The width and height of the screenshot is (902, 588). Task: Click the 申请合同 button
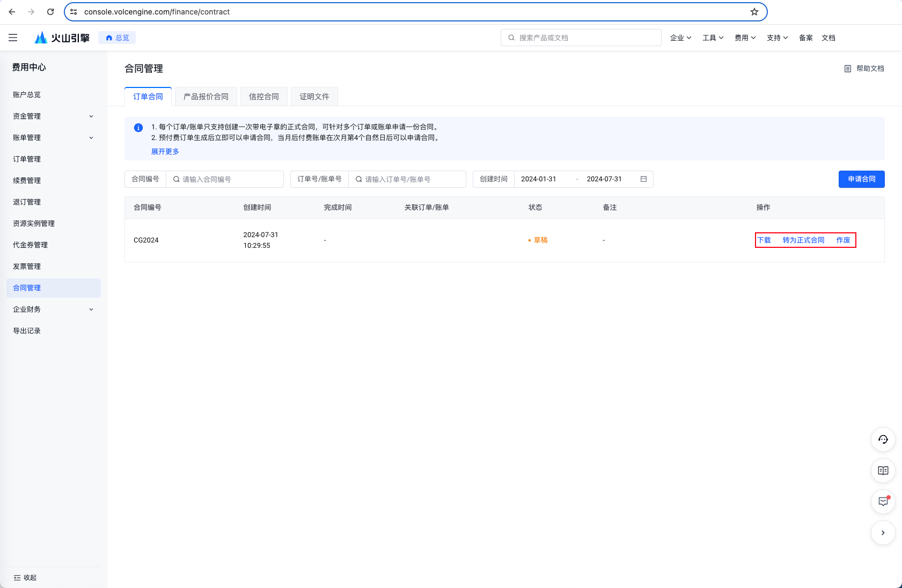point(861,179)
